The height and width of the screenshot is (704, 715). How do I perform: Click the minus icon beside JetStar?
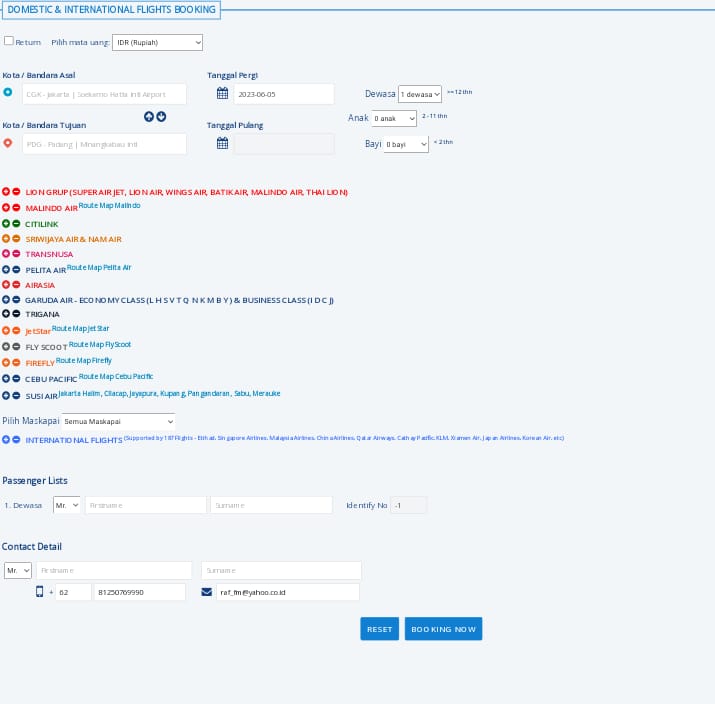16,331
